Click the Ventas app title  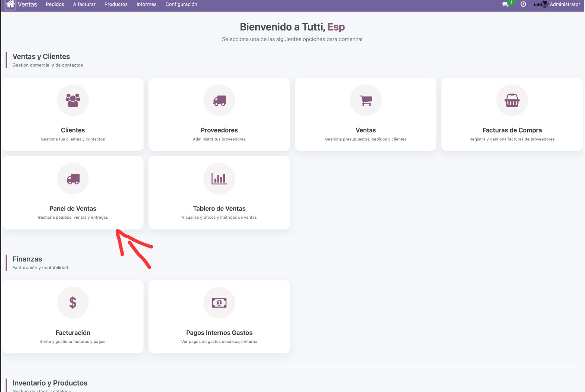pos(28,4)
